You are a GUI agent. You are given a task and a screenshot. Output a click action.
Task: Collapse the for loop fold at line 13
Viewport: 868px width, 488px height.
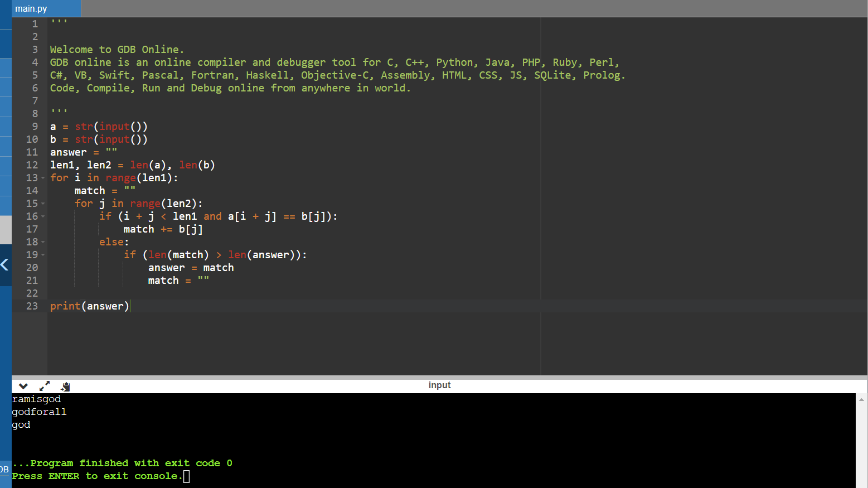tap(43, 178)
